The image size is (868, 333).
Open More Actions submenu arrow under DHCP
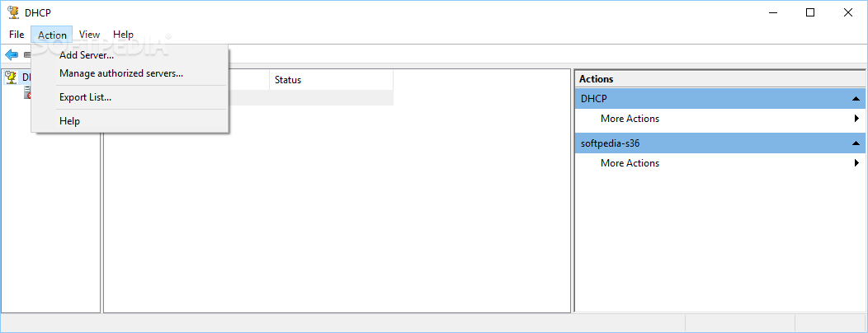tap(857, 119)
